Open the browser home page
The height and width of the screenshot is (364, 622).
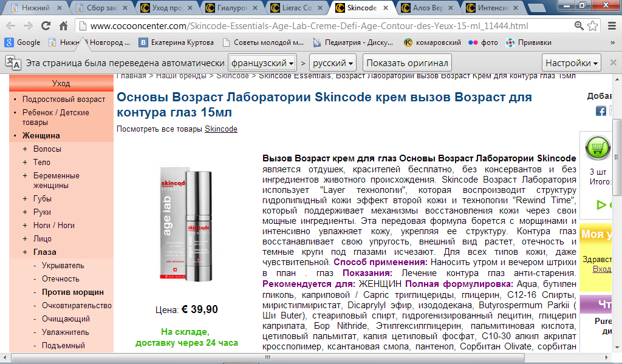[x=63, y=26]
